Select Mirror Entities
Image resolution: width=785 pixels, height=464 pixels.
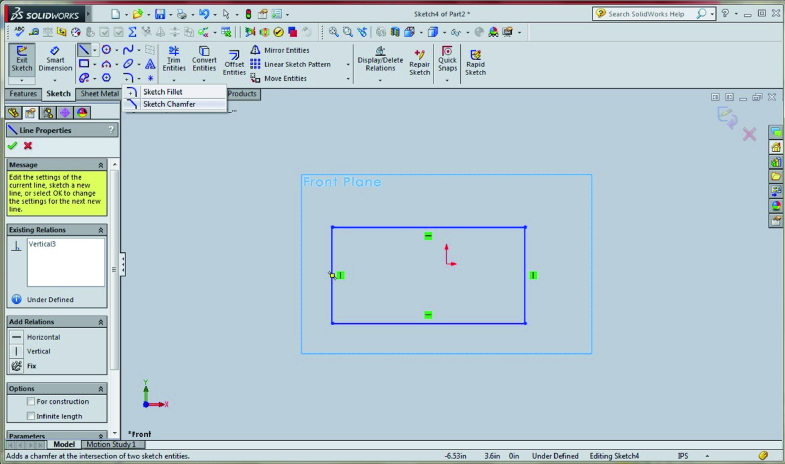[x=280, y=50]
